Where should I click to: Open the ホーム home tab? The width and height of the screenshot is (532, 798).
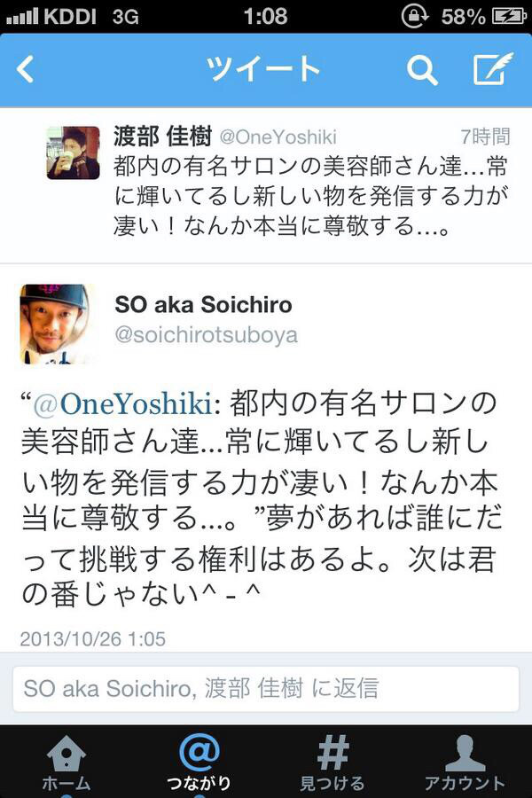coord(66,763)
